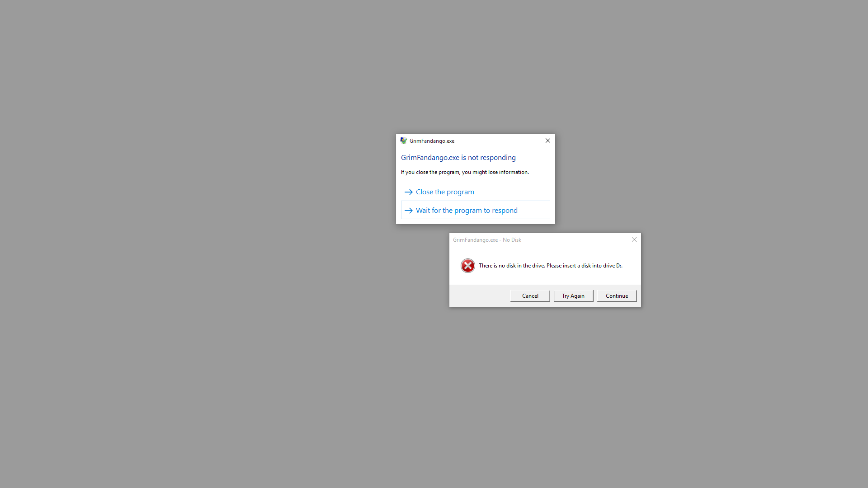
Task: Click 'GrimFandango.exe is not responding' heading
Action: coord(458,157)
